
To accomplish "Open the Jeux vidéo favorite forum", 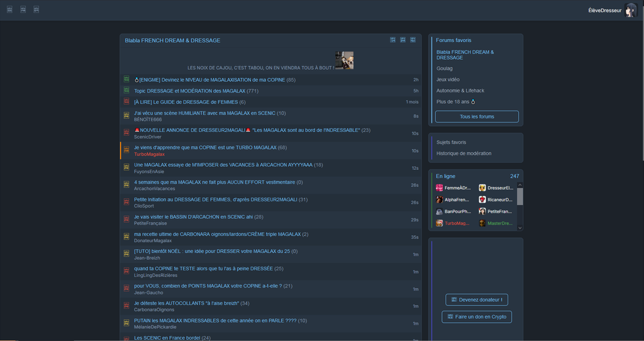I will 448,80.
